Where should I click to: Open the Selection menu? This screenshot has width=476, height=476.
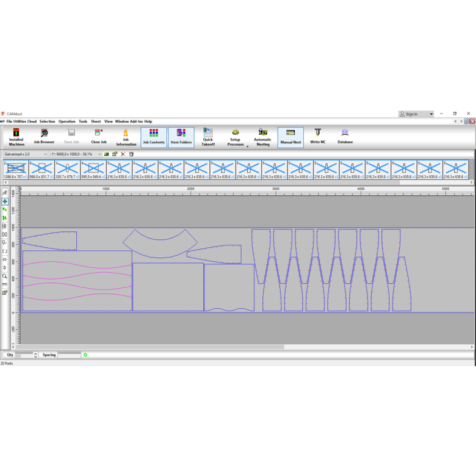(47, 121)
